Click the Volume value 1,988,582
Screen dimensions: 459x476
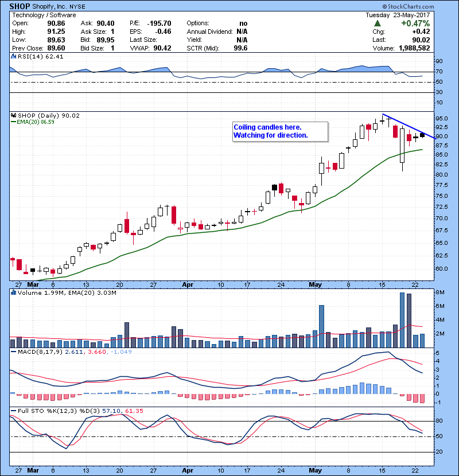coord(414,48)
